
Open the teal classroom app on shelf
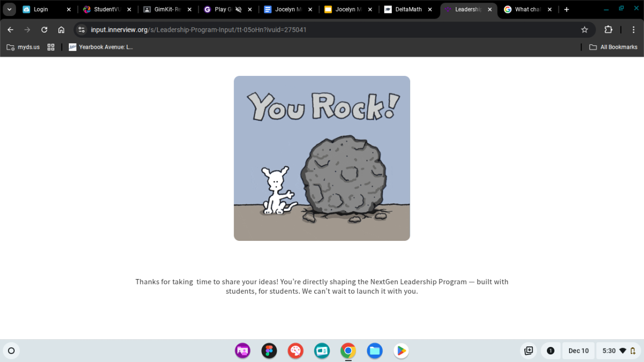pos(322,351)
